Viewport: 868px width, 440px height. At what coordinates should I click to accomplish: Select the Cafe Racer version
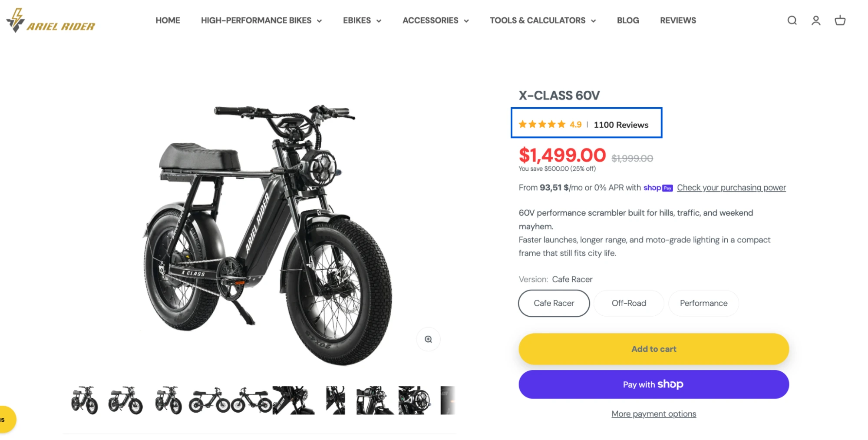[553, 303]
